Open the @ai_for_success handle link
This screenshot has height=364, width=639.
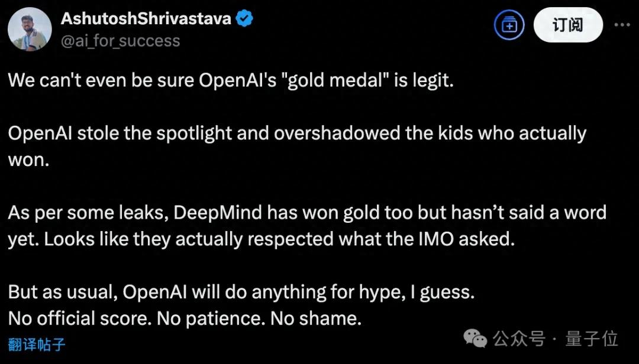coord(120,41)
